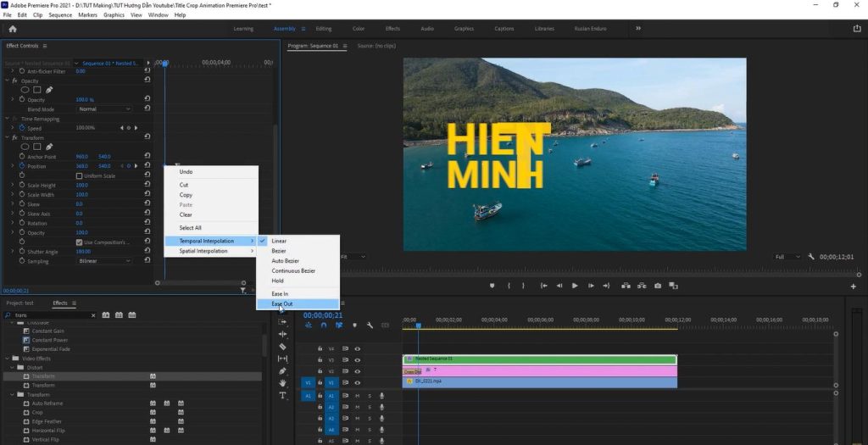Enable Uniform Scale checkbox
Viewport: 868px width, 445px height.
pos(79,175)
